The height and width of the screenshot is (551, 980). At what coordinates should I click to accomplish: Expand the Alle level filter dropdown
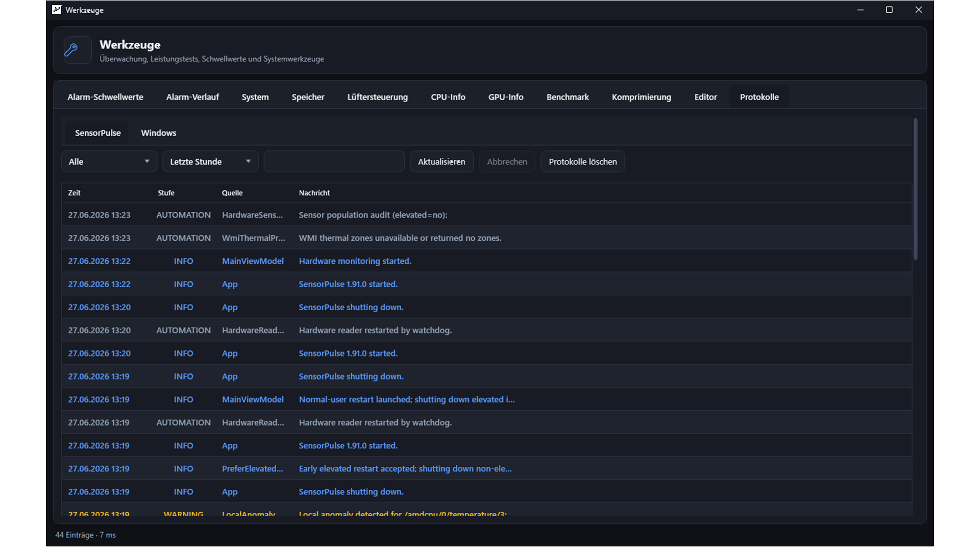[x=109, y=161]
